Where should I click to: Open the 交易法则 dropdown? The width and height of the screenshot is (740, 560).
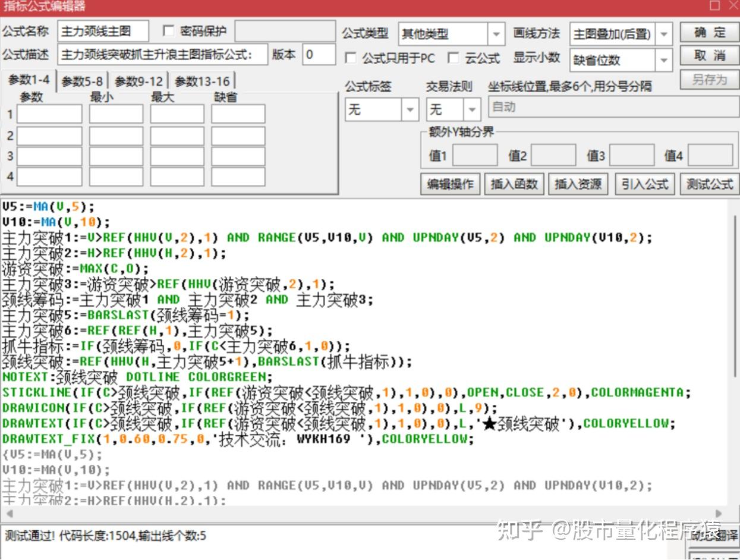point(473,109)
